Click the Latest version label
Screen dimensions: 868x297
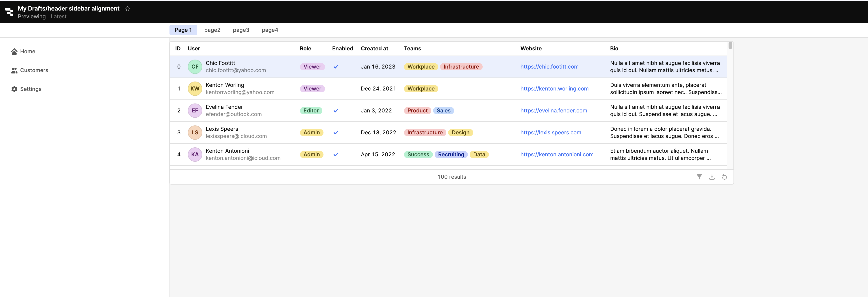click(59, 17)
